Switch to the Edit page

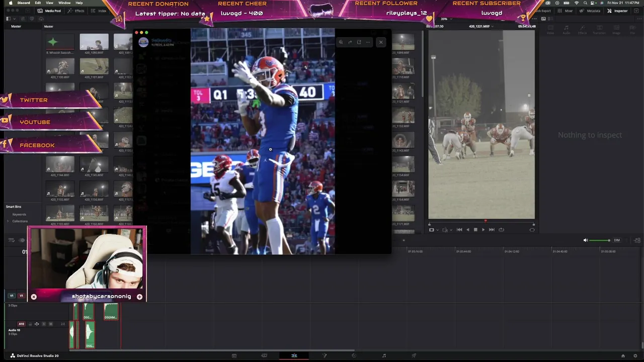pyautogui.click(x=294, y=355)
